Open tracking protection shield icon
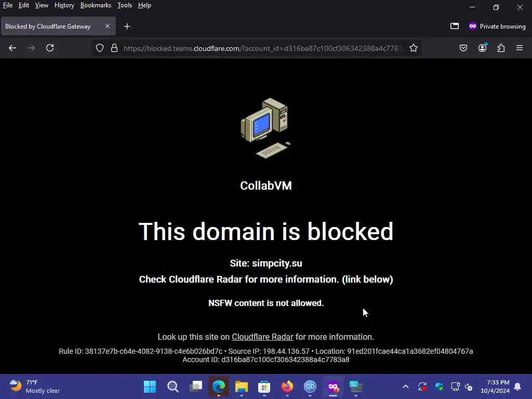Image resolution: width=532 pixels, height=399 pixels. pos(99,48)
